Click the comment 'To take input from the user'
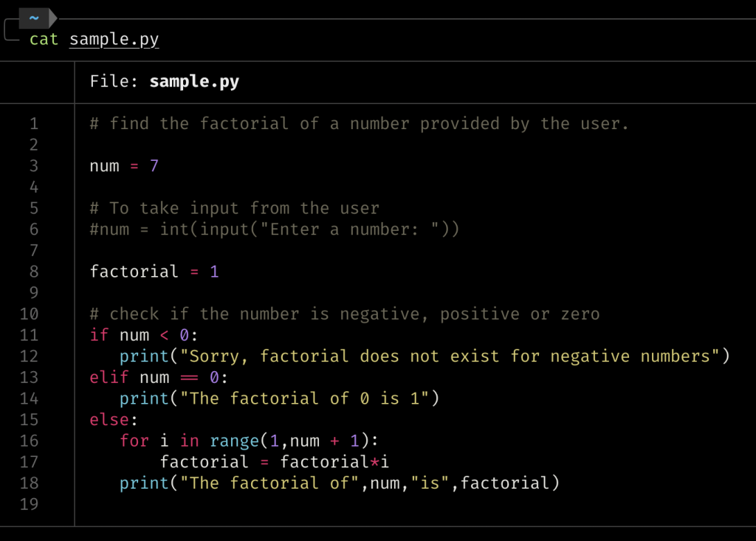This screenshot has width=756, height=541. pos(234,208)
